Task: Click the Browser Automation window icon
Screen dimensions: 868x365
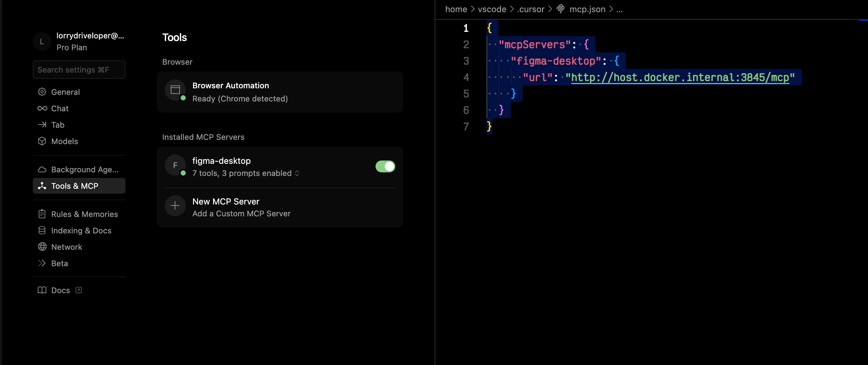Action: click(175, 90)
